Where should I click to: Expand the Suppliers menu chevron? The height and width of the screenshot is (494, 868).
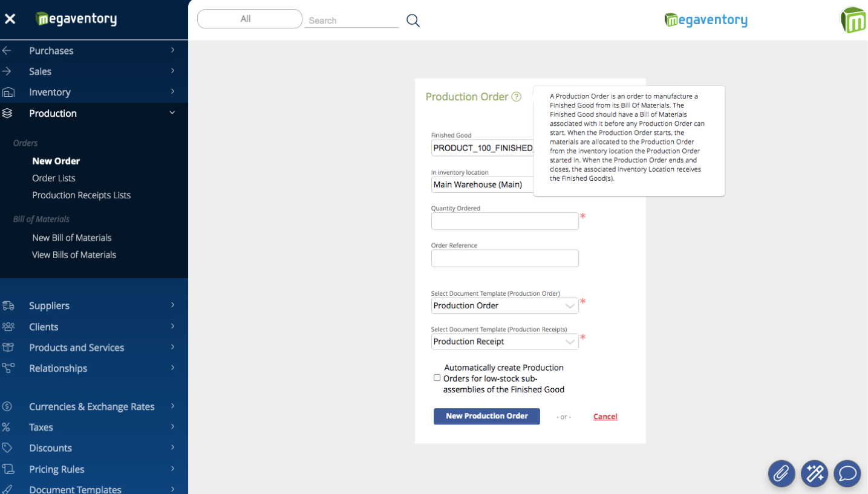point(172,305)
